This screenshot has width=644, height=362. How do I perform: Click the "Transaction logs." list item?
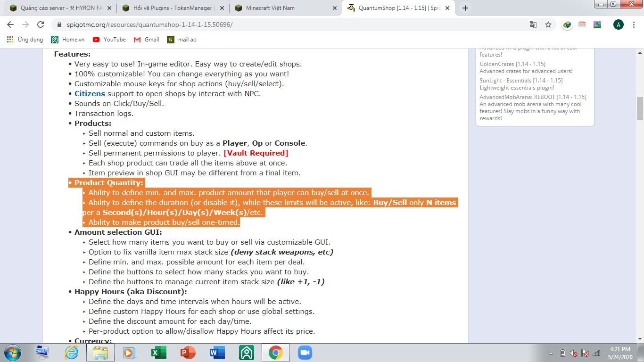tap(104, 114)
